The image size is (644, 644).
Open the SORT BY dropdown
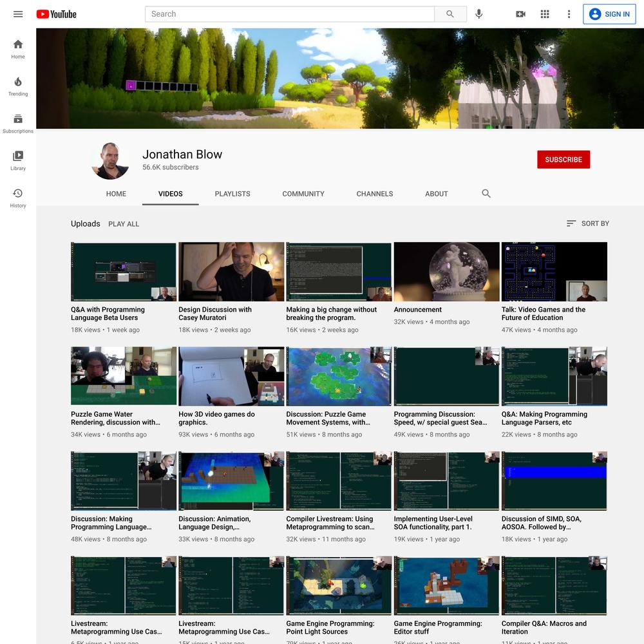588,223
